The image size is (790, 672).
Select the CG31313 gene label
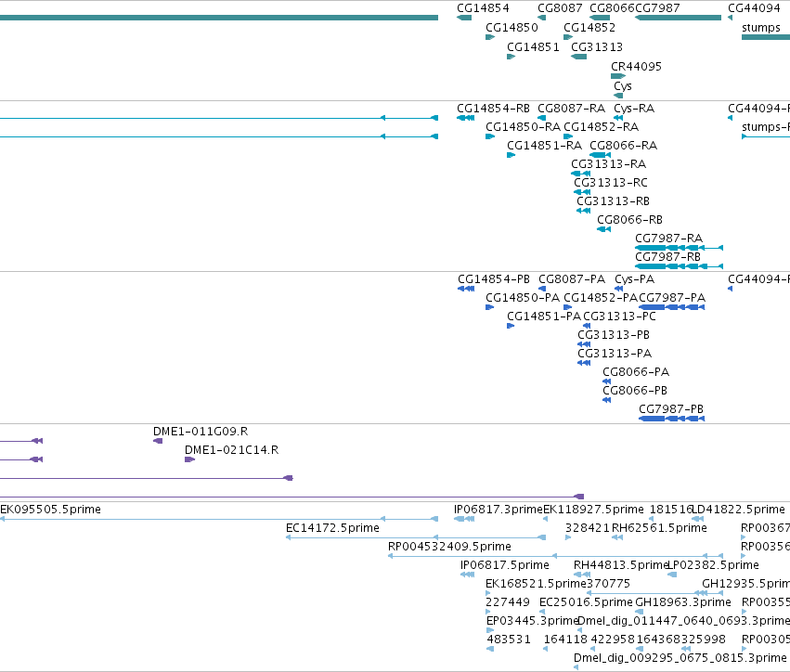[x=597, y=47]
